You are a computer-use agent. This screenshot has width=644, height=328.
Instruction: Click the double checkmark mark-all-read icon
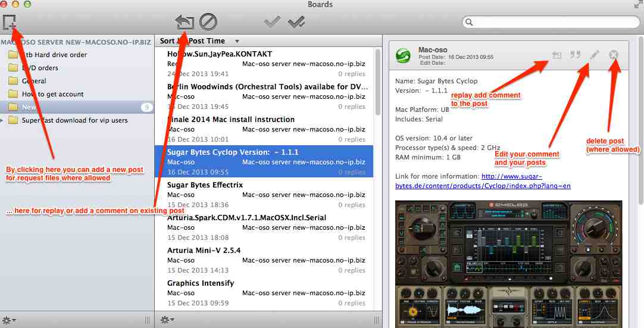point(296,22)
